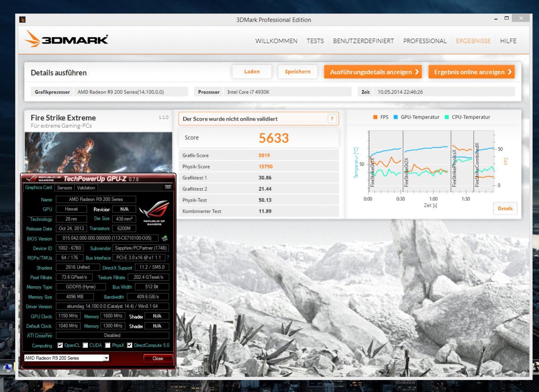This screenshot has width=539, height=392.
Task: Switch to GPU-Z Sensors tab
Action: [x=65, y=188]
